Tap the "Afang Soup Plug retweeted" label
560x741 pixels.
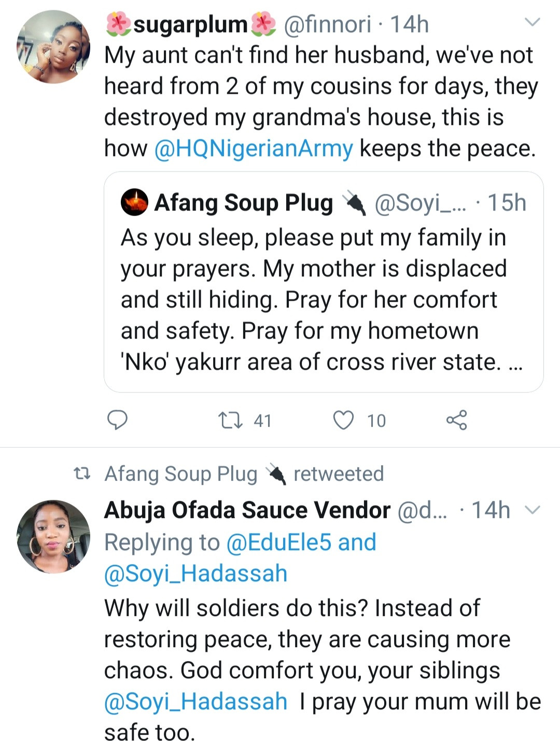[x=244, y=474]
